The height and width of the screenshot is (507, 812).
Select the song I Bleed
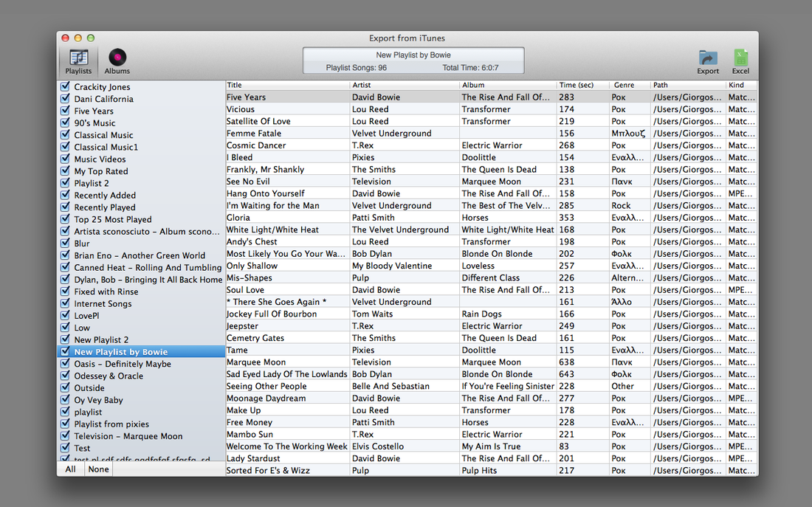pyautogui.click(x=239, y=157)
